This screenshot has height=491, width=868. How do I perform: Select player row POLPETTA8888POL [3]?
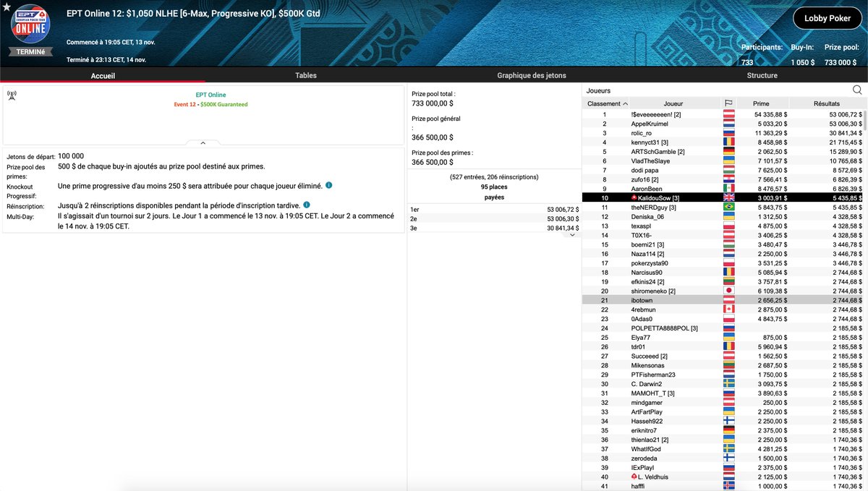(722, 328)
